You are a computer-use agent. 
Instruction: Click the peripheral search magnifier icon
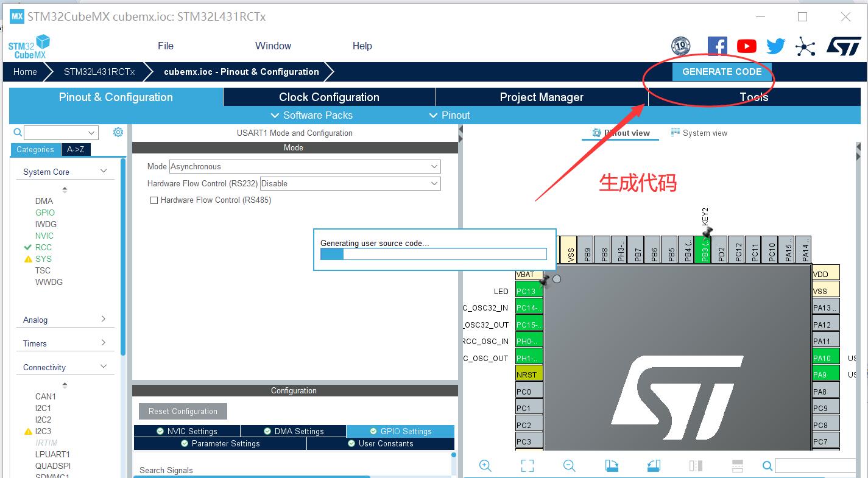click(18, 132)
